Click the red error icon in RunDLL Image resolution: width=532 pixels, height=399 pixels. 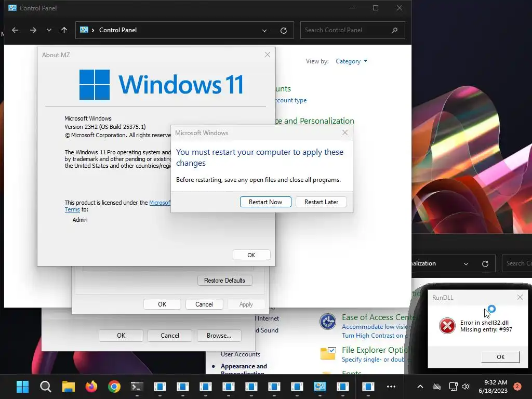click(x=447, y=326)
